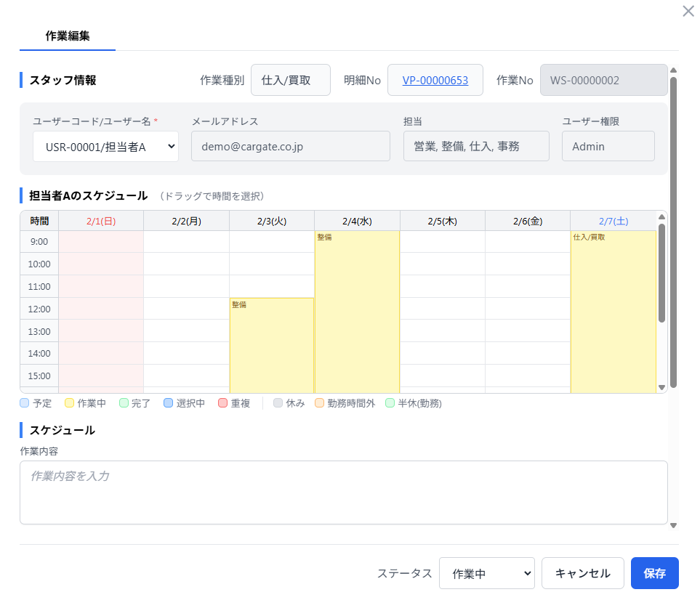Click the red 重複 legend swatch

223,403
